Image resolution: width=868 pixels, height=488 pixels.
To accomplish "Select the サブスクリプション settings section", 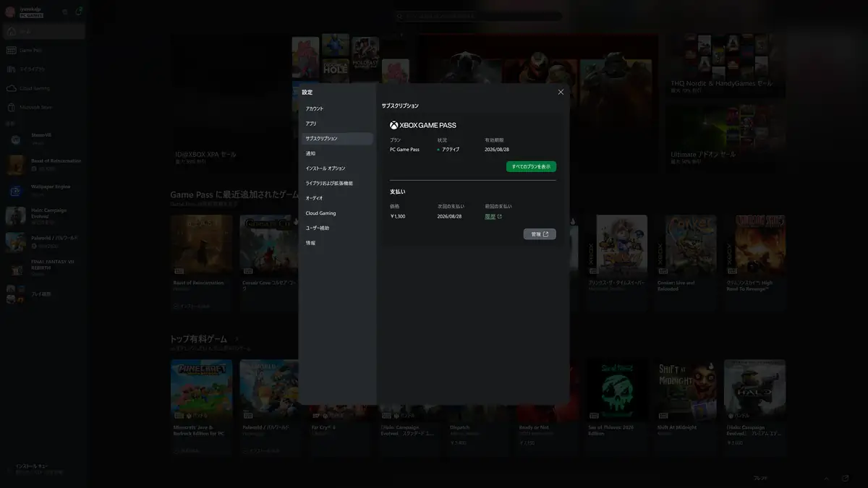I will [x=337, y=138].
